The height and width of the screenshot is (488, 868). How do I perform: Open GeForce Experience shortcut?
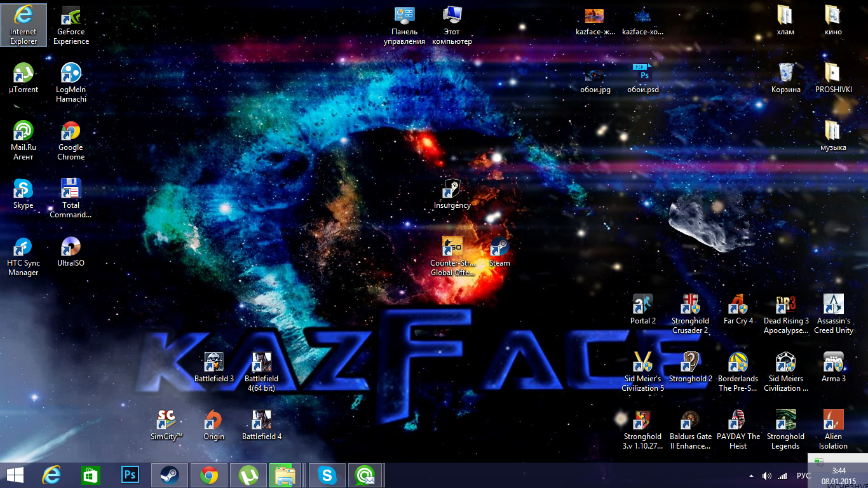coord(71,24)
